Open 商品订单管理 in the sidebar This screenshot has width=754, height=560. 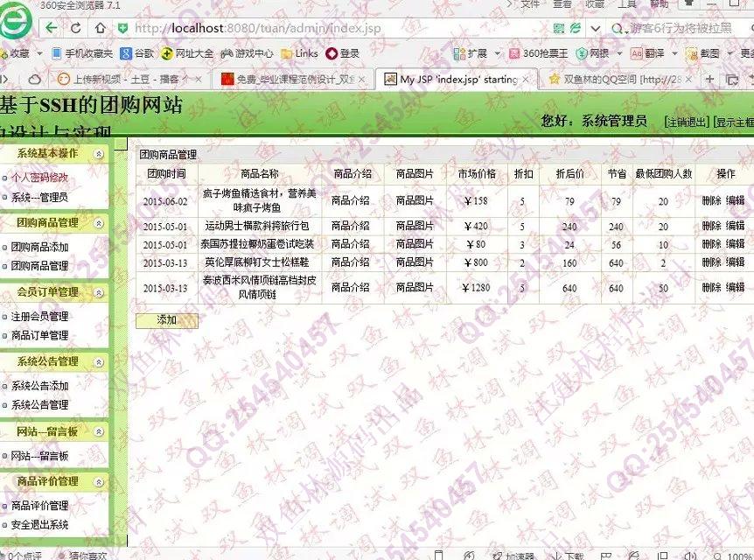pyautogui.click(x=39, y=335)
